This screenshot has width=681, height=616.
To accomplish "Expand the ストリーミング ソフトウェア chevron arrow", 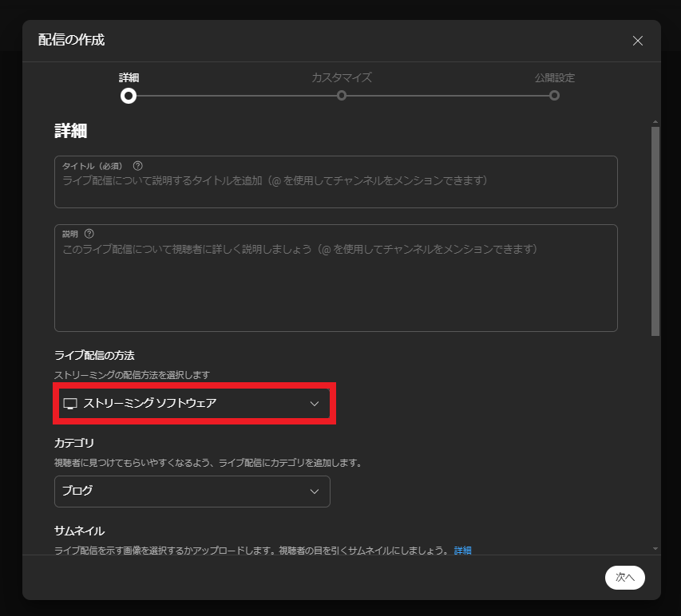I will pyautogui.click(x=314, y=404).
